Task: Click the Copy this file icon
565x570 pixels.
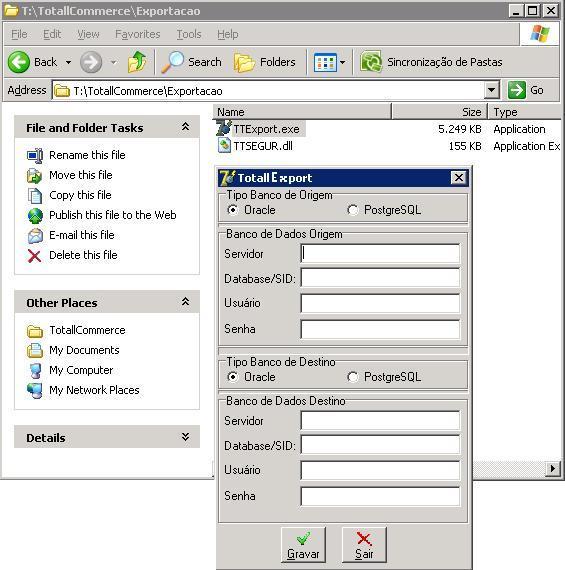Action: pyautogui.click(x=35, y=196)
